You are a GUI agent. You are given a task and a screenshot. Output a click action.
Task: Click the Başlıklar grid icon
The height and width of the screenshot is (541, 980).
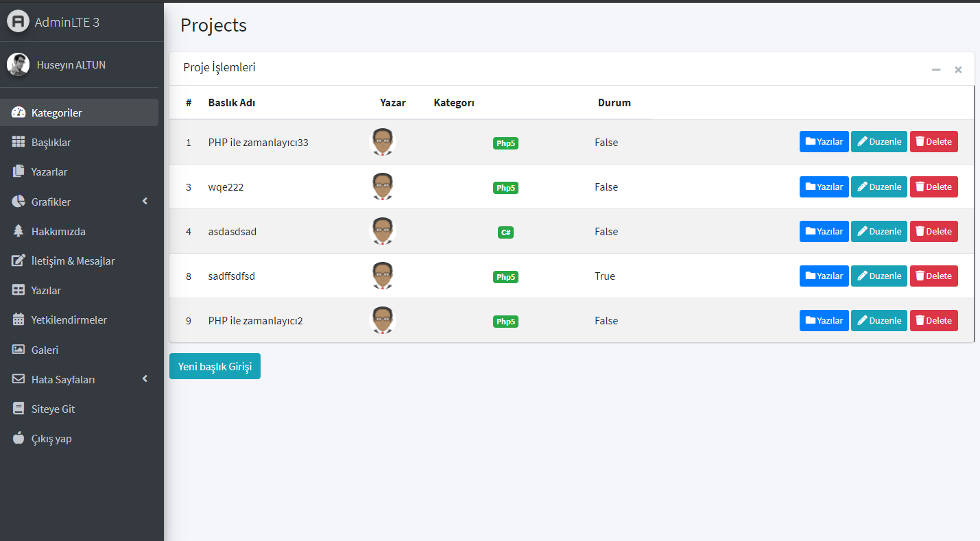click(x=19, y=142)
